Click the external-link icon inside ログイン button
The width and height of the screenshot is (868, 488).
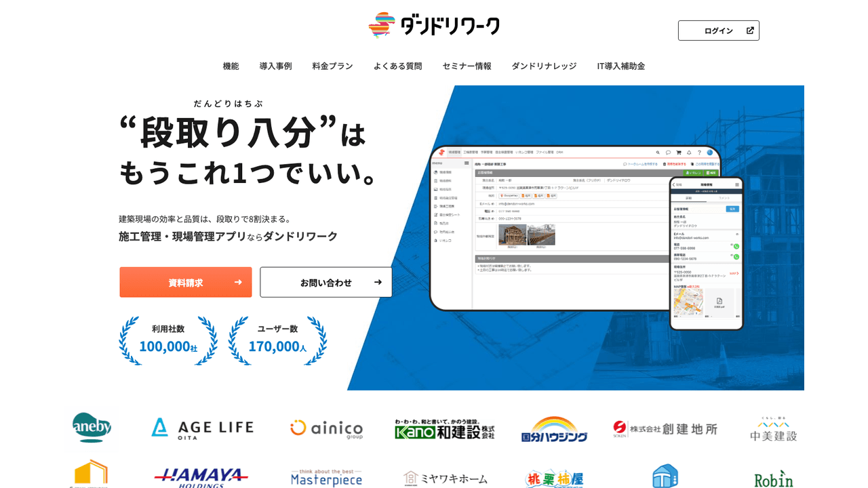(x=750, y=30)
